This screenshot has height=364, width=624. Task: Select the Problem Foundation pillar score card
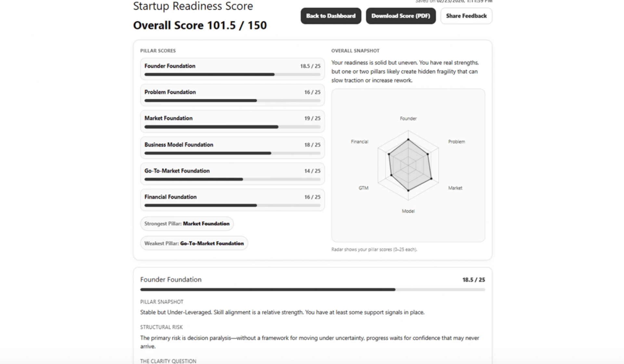click(232, 95)
